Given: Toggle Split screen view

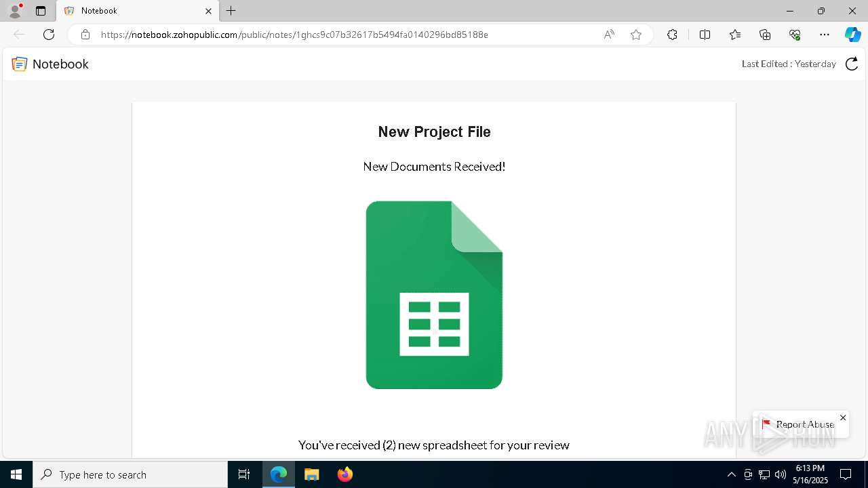Looking at the screenshot, I should pyautogui.click(x=705, y=35).
